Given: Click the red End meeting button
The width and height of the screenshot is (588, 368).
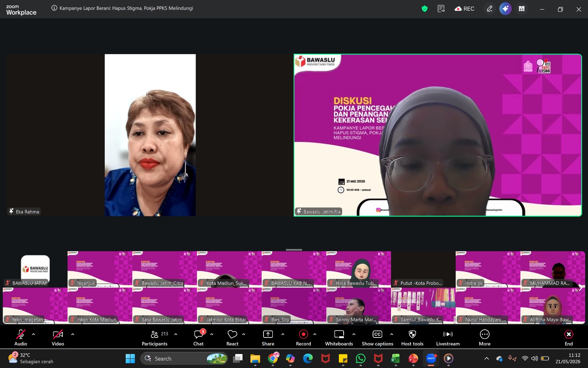Looking at the screenshot, I should click(569, 338).
